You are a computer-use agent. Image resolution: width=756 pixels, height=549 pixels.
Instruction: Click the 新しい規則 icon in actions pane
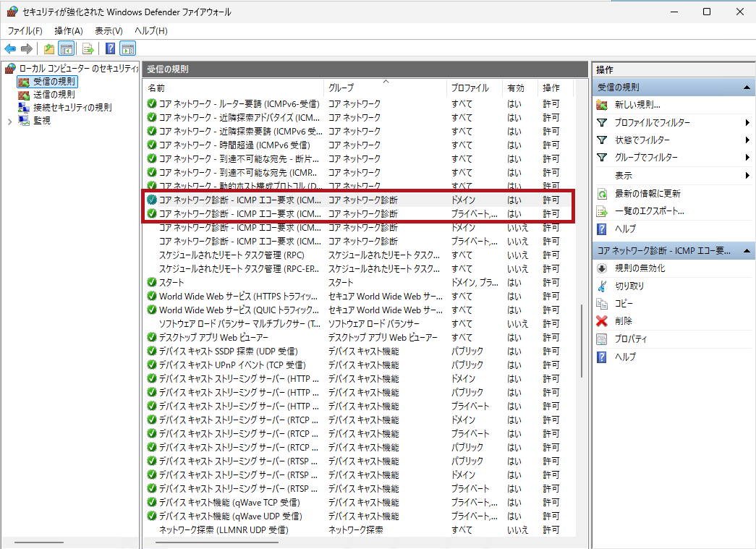tap(602, 105)
